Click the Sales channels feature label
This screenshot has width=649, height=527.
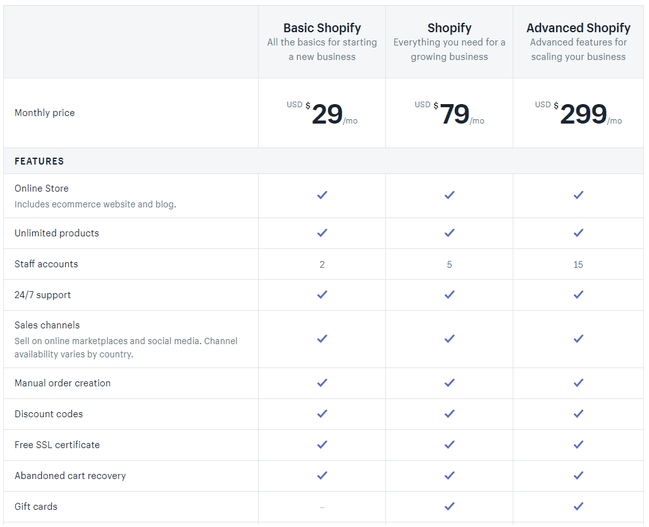click(x=47, y=325)
